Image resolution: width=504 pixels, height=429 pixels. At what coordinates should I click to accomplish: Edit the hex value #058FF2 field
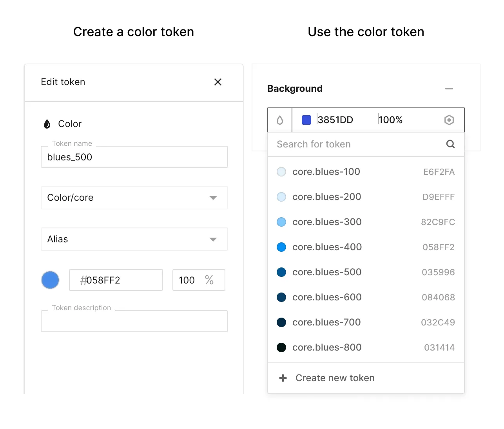116,280
